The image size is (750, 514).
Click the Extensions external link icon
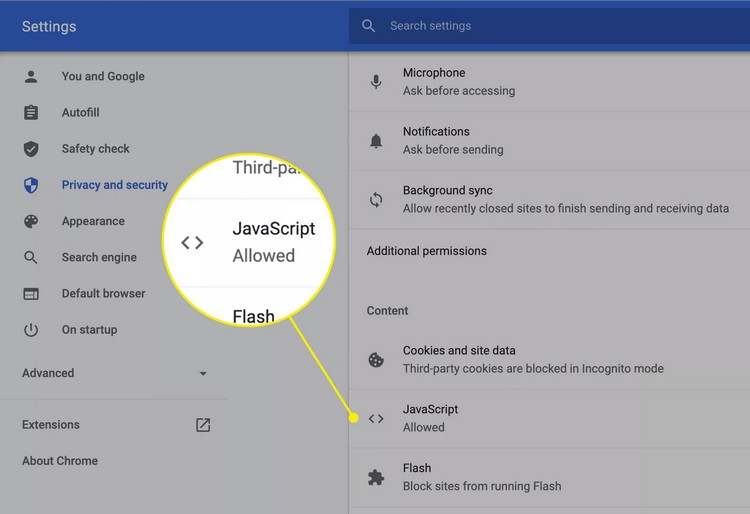click(x=203, y=425)
